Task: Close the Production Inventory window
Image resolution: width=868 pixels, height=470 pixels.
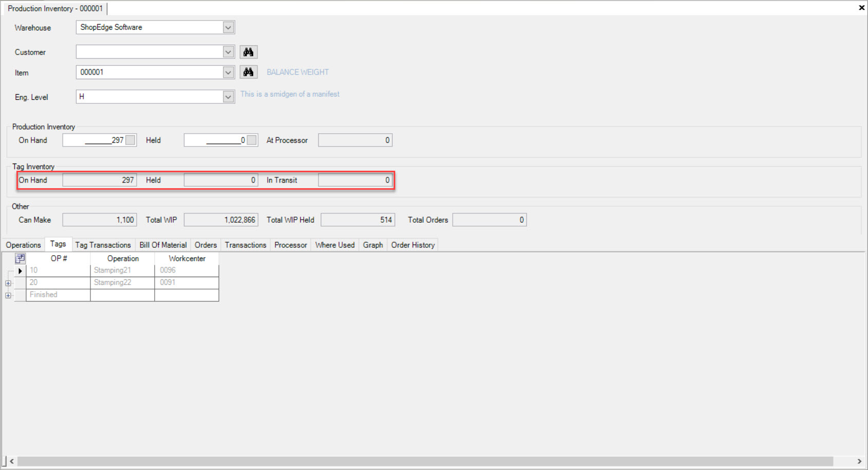Action: pos(861,8)
